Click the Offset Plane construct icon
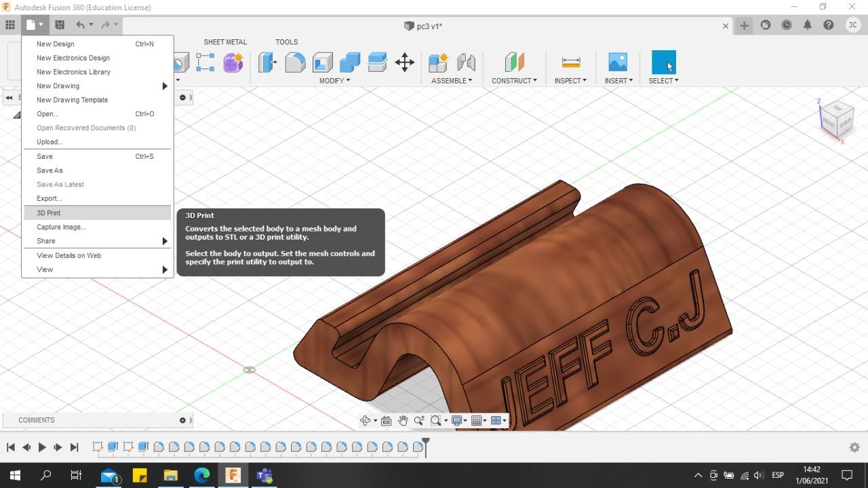The image size is (868, 488). click(515, 62)
